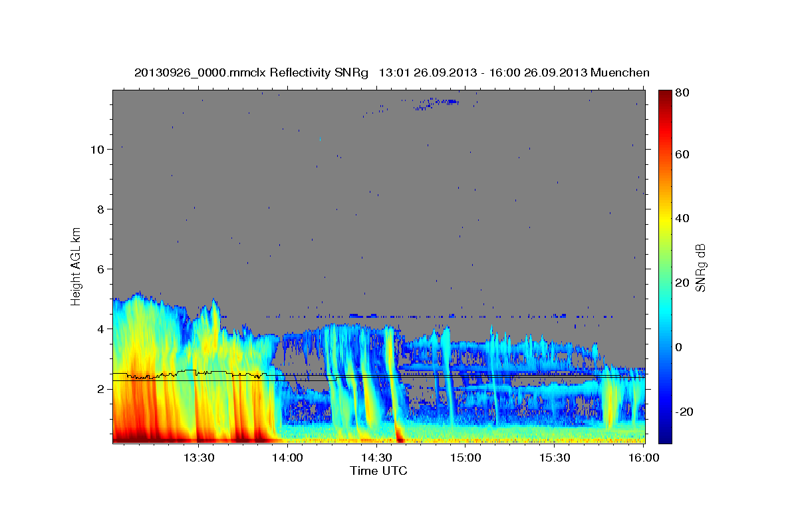Image resolution: width=798 pixels, height=532 pixels.
Task: Click the 'Height AGL km' axis label
Action: [76, 266]
